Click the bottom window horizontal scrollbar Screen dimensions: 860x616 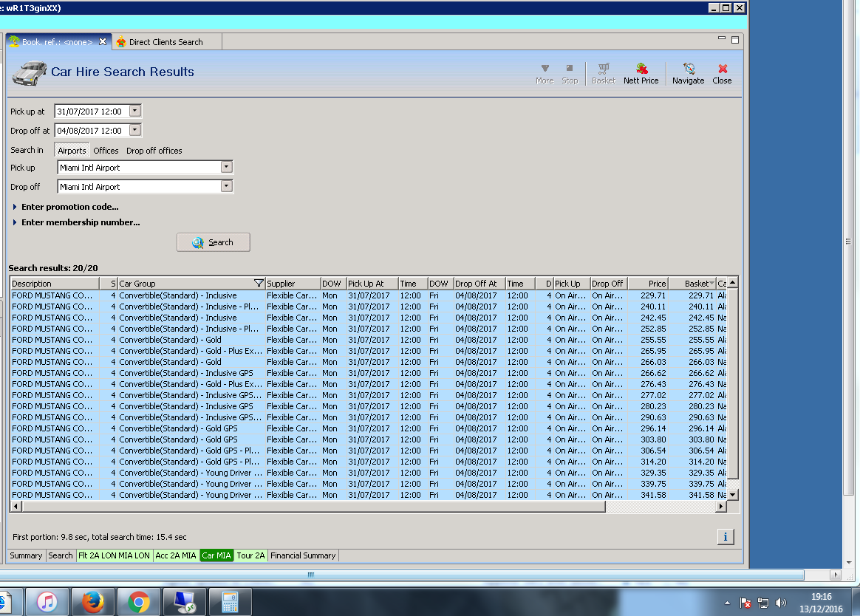tap(402, 575)
